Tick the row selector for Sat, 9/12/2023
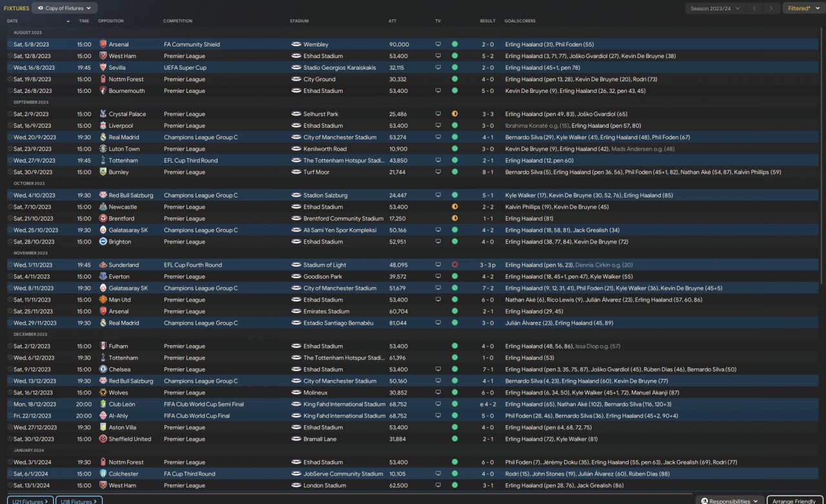This screenshot has height=504, width=826. point(10,370)
